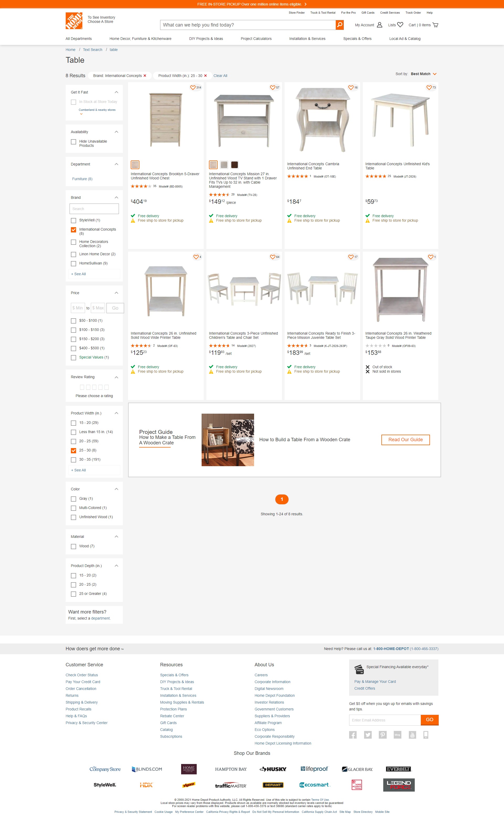The image size is (504, 816).
Task: Click the Pinterest icon in footer
Action: pyautogui.click(x=382, y=734)
